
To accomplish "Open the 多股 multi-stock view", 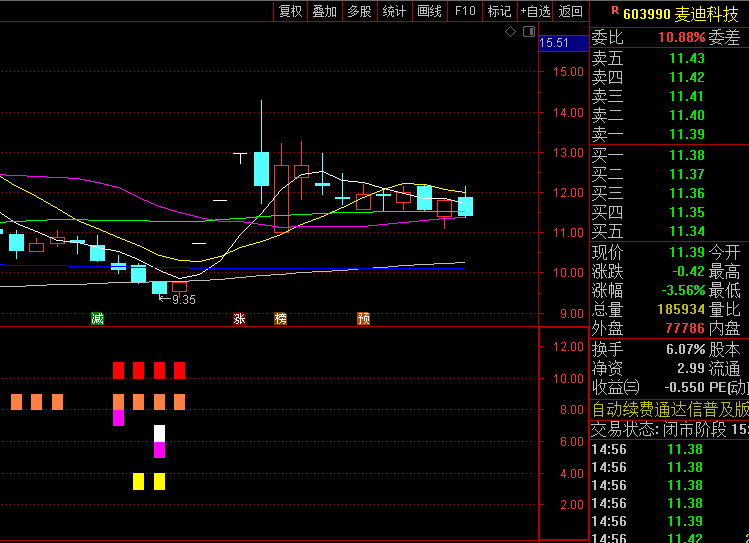I will (359, 11).
